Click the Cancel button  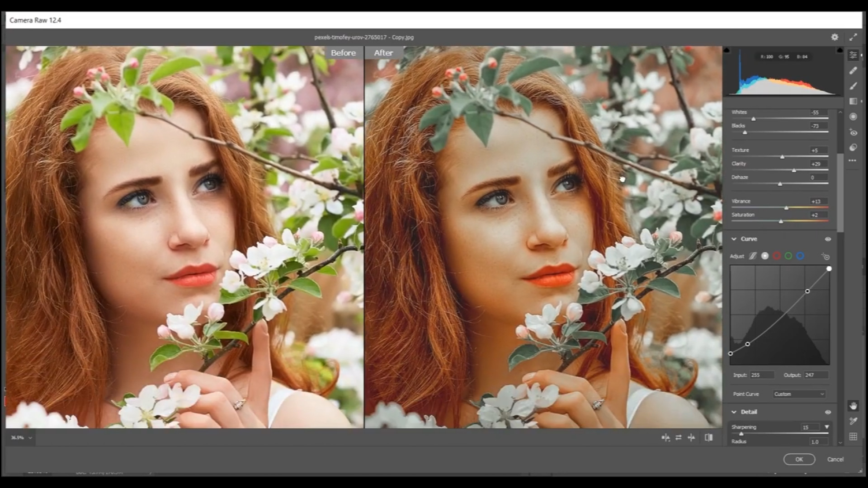(835, 459)
